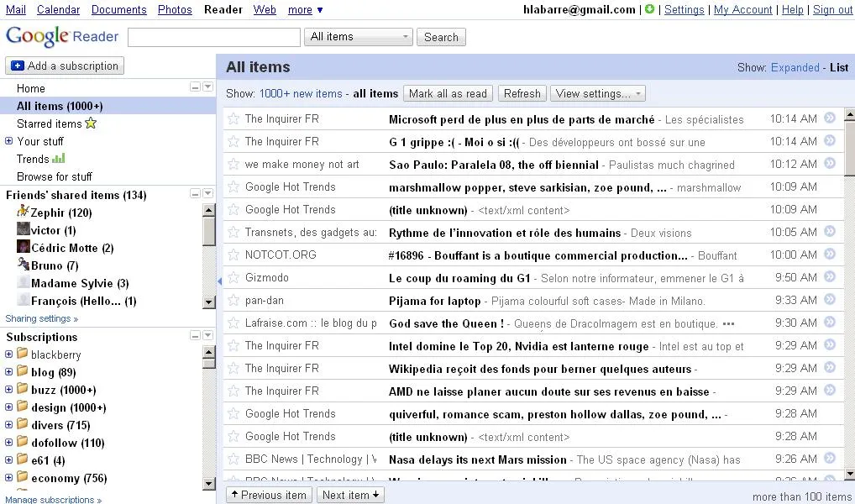Open Sharing settings link
The height and width of the screenshot is (504, 855).
pyautogui.click(x=42, y=318)
